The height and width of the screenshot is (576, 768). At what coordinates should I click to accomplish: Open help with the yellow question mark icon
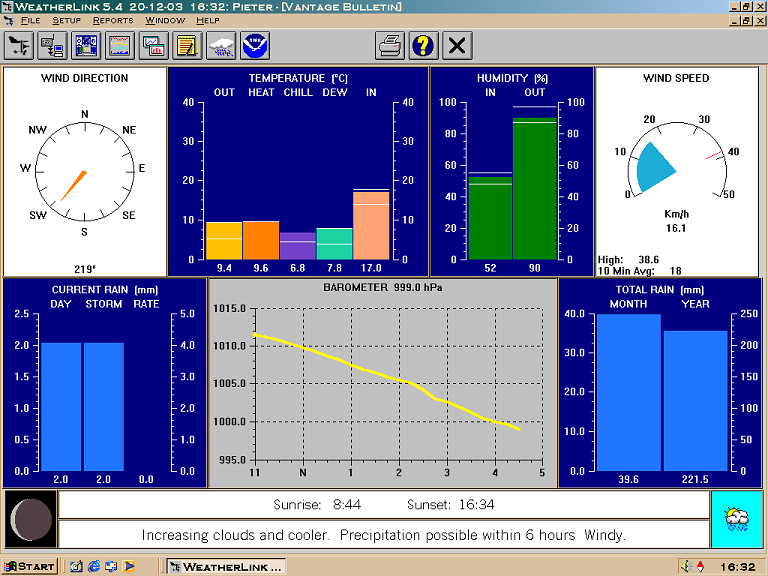click(x=424, y=46)
